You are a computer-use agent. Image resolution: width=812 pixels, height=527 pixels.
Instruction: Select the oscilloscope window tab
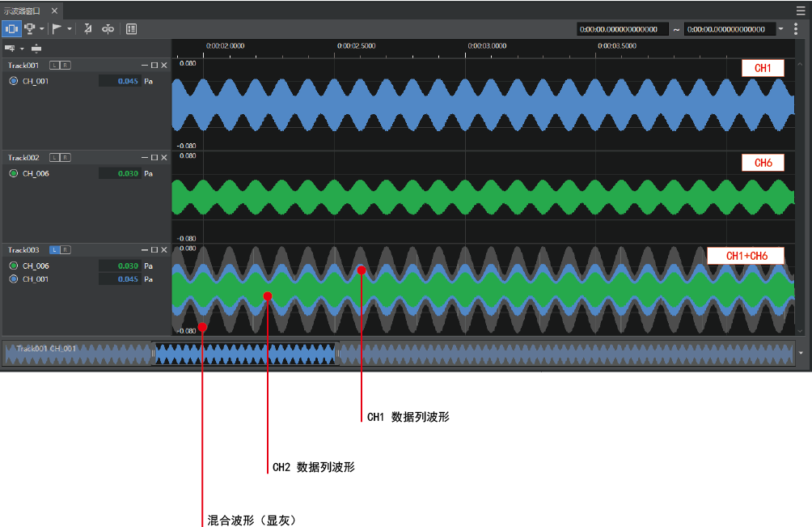tap(22, 11)
